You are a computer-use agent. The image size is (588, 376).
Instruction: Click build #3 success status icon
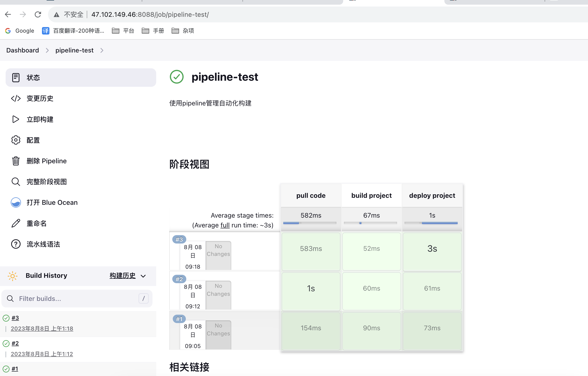pyautogui.click(x=6, y=318)
